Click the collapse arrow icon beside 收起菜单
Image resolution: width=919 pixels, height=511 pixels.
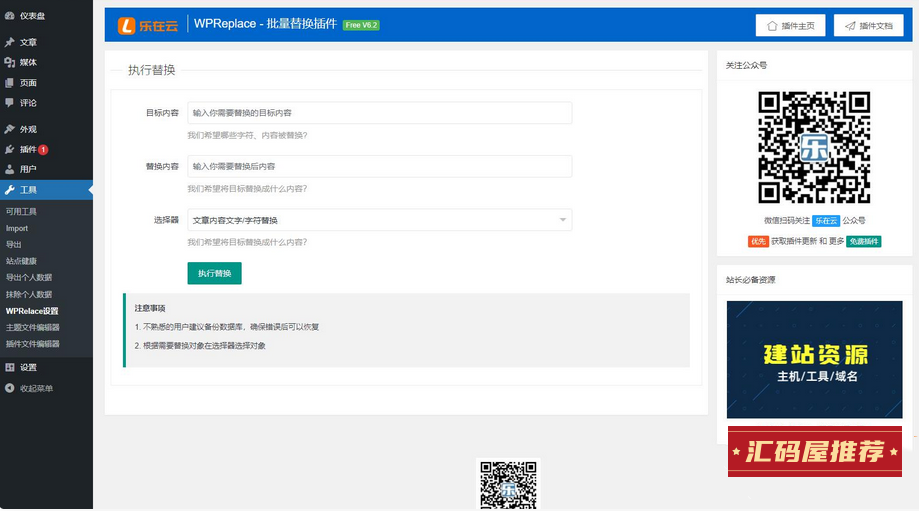point(9,388)
